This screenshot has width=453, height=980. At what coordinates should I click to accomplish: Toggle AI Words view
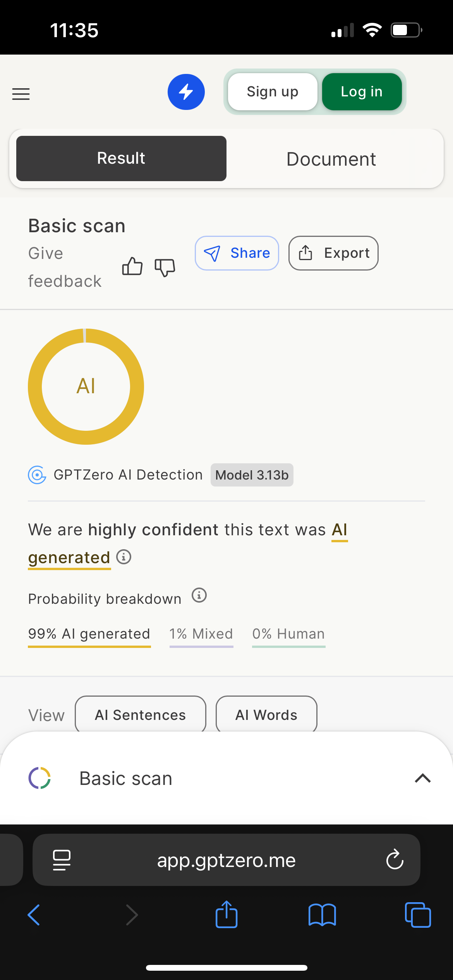(x=266, y=714)
